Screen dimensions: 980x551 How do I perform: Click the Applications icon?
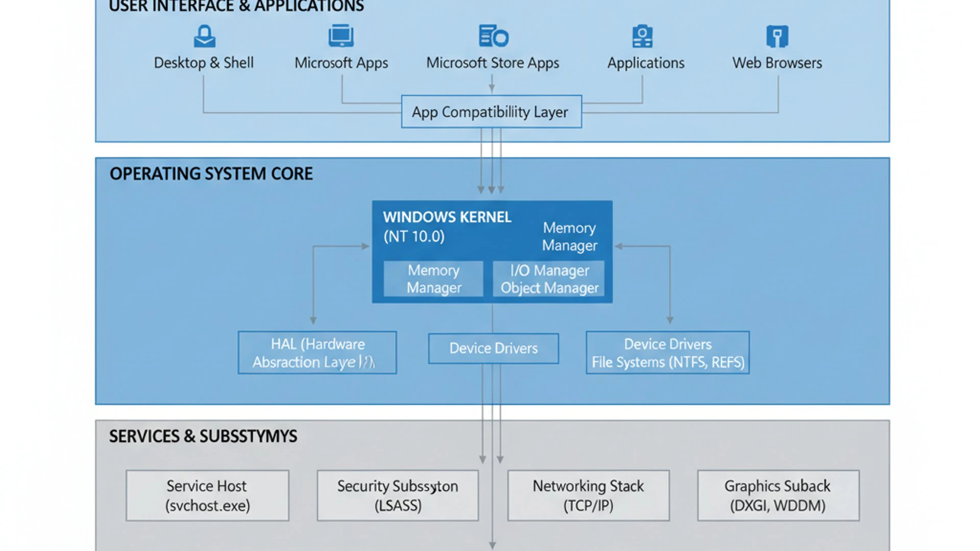642,36
